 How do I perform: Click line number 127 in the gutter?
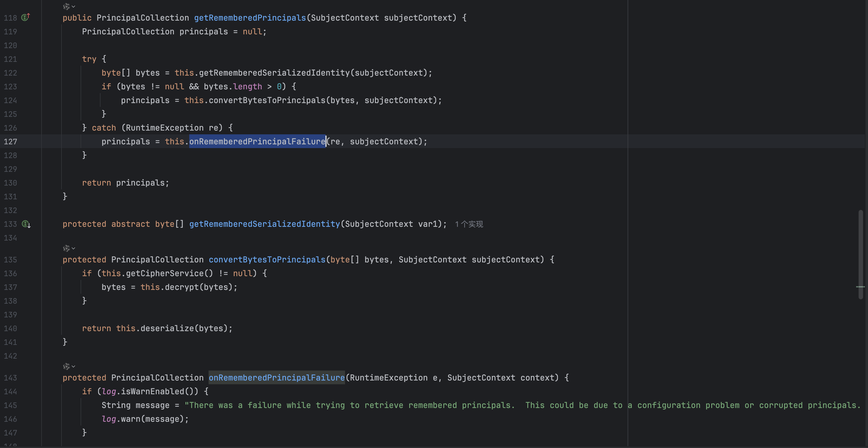[x=10, y=142]
